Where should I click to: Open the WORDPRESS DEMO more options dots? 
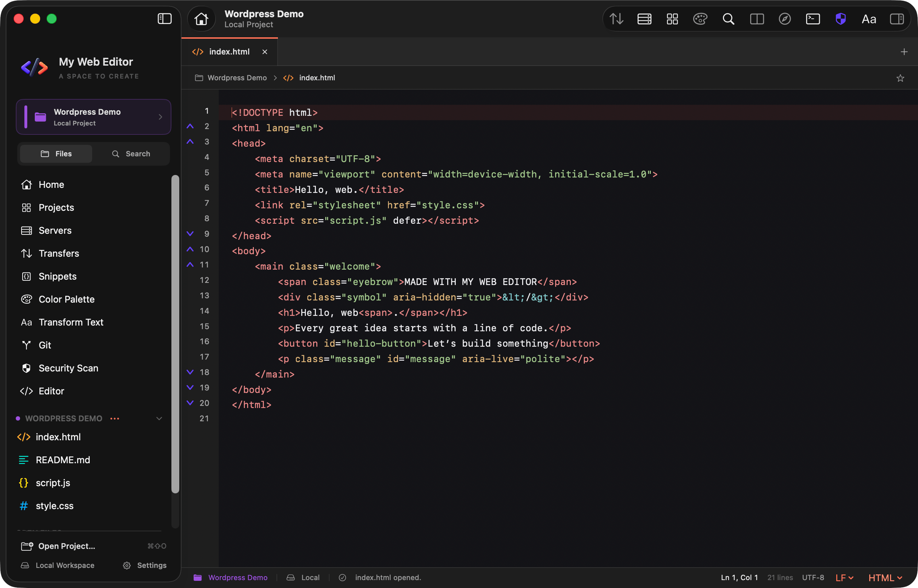click(114, 418)
